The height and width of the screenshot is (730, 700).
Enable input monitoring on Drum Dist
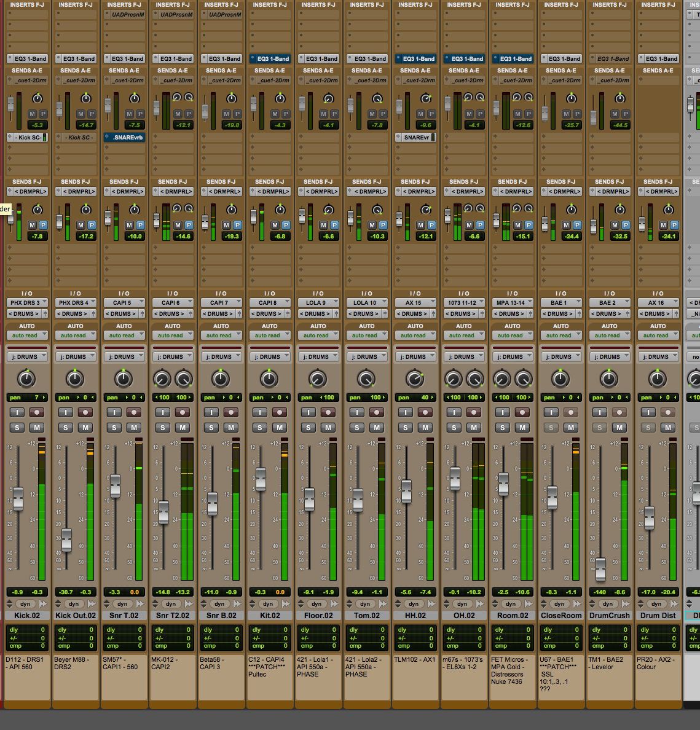point(648,412)
